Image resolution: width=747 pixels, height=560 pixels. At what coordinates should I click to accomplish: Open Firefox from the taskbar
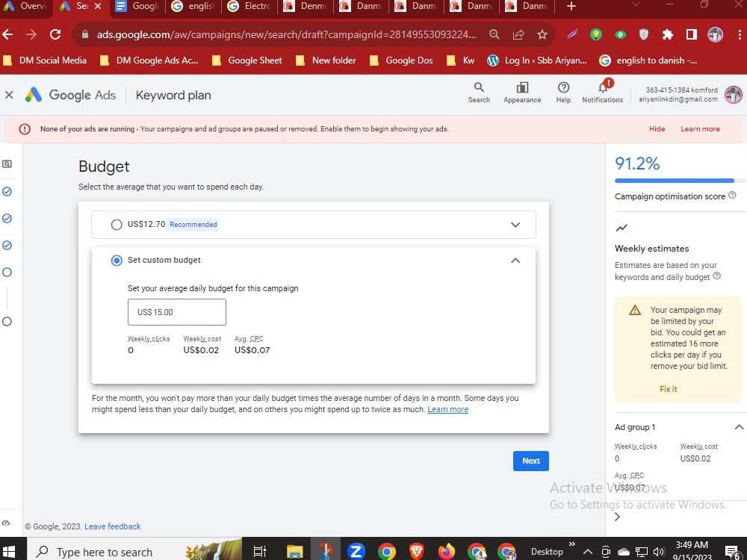pyautogui.click(x=447, y=552)
